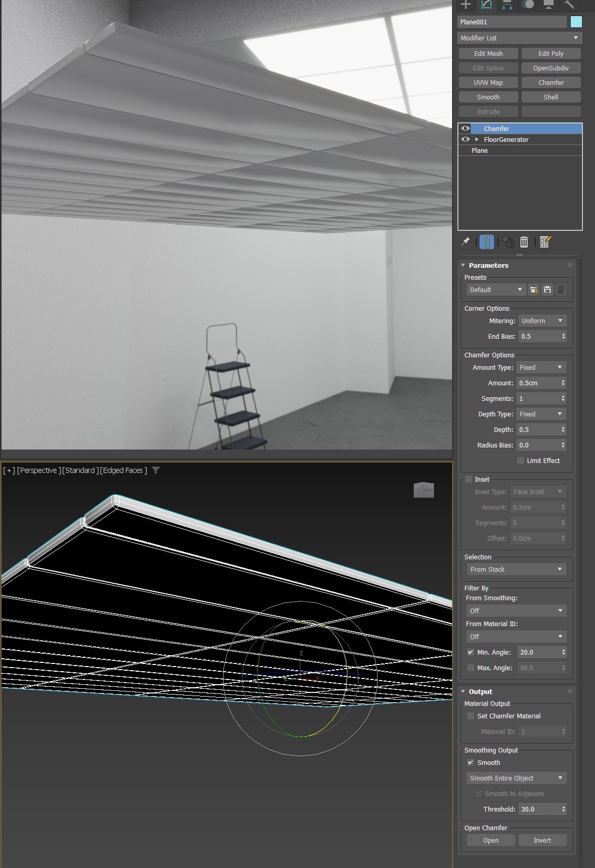The image size is (595, 868).
Task: Open the Modifier List dropdown
Action: click(519, 38)
